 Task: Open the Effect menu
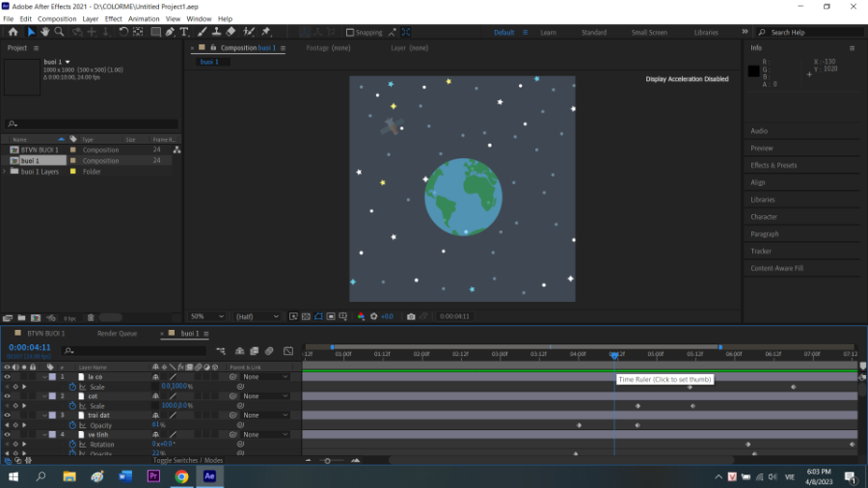click(x=113, y=19)
